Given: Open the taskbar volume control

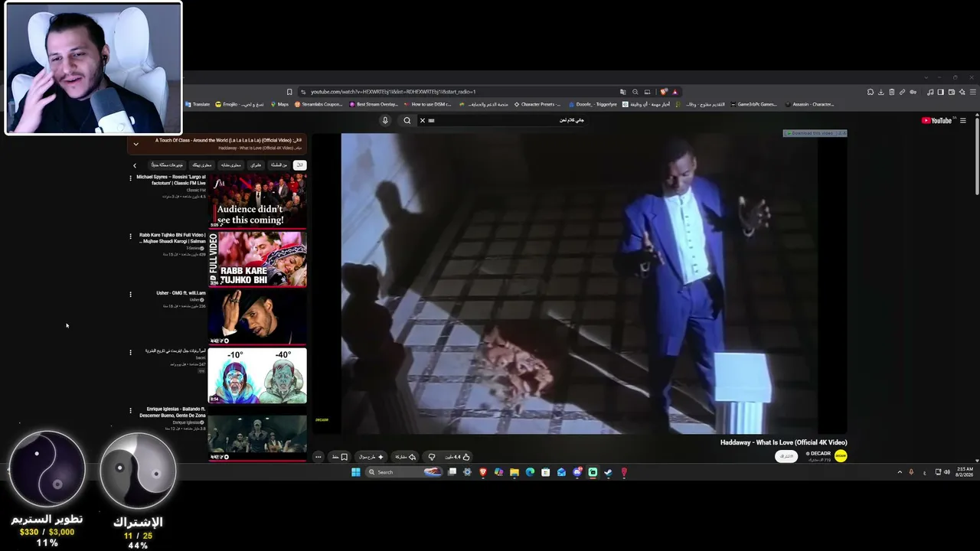Looking at the screenshot, I should coord(947,472).
